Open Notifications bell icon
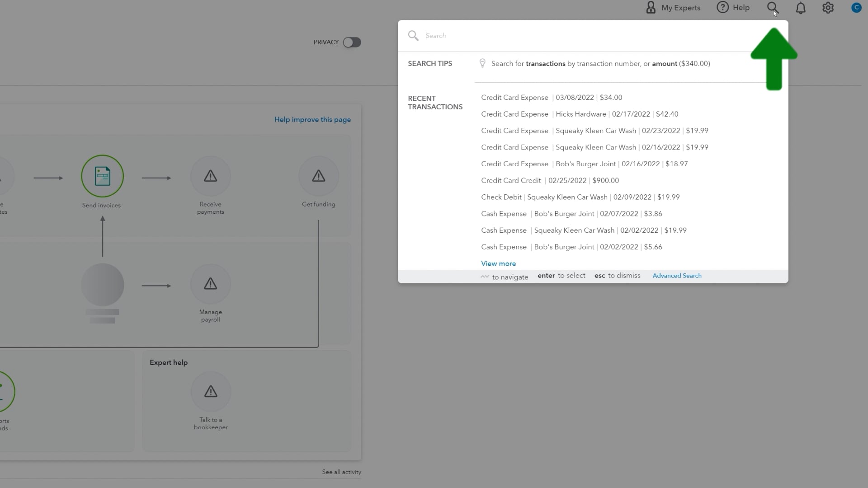This screenshot has width=868, height=488. [x=801, y=8]
